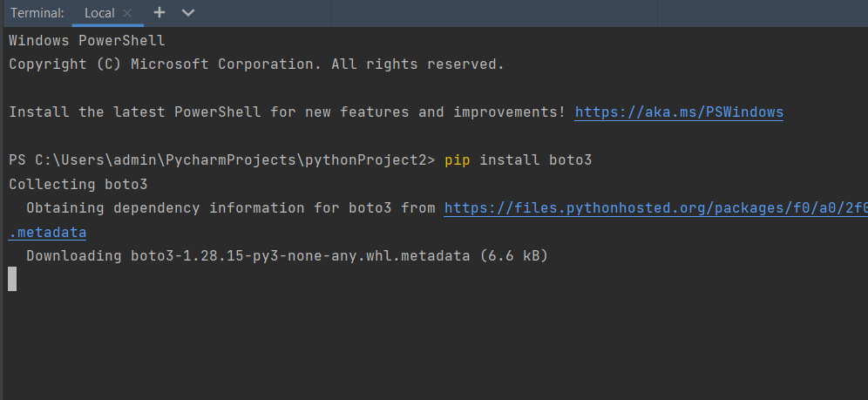Close the Local terminal tab
Viewport: 868px width, 400px height.
[127, 13]
